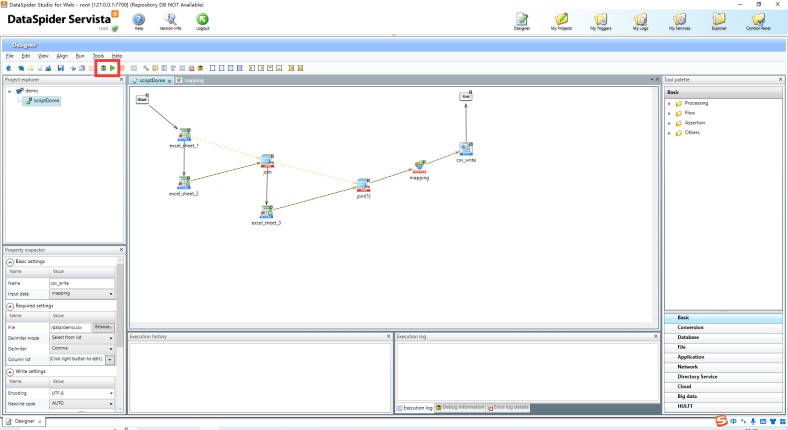
Task: Select the excel_sheet_3 component icon
Action: coord(266,211)
